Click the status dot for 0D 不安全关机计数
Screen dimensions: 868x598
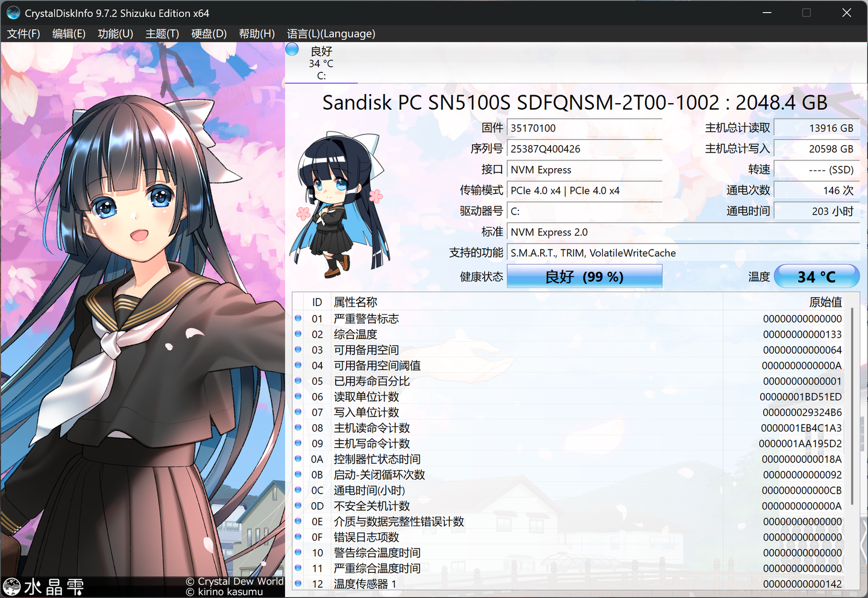pos(298,506)
